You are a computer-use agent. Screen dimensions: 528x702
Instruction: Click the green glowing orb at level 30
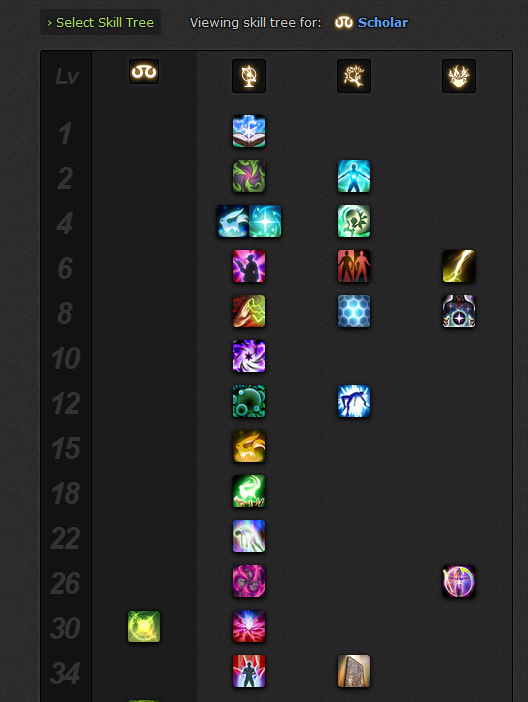tap(144, 626)
